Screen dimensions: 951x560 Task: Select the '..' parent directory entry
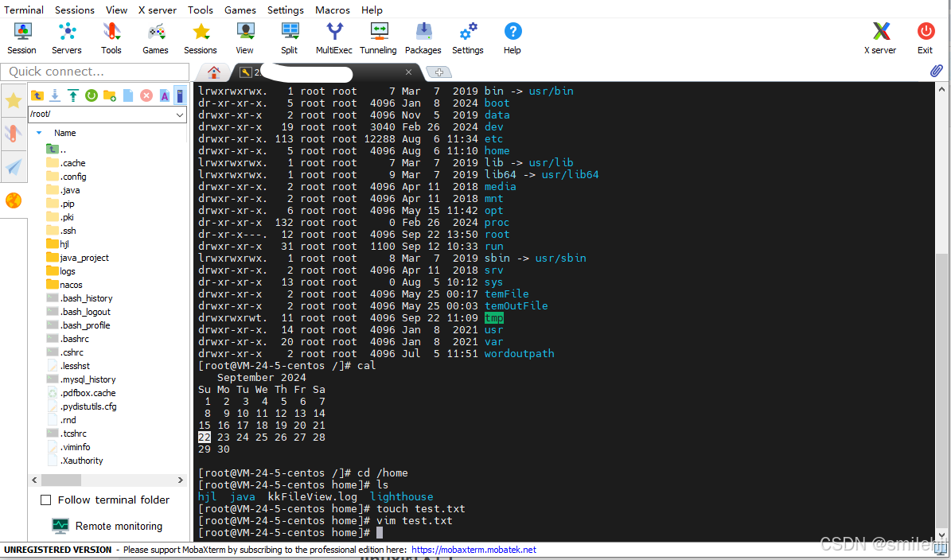(57, 150)
